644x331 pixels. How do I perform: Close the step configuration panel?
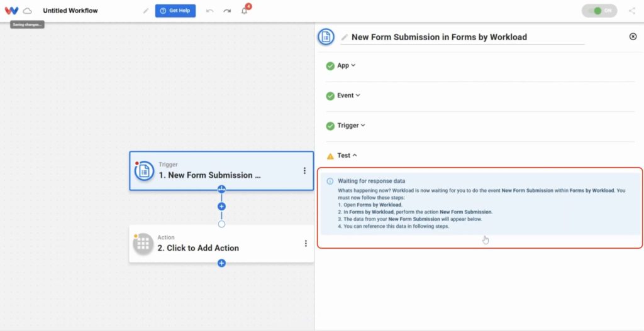click(x=633, y=36)
